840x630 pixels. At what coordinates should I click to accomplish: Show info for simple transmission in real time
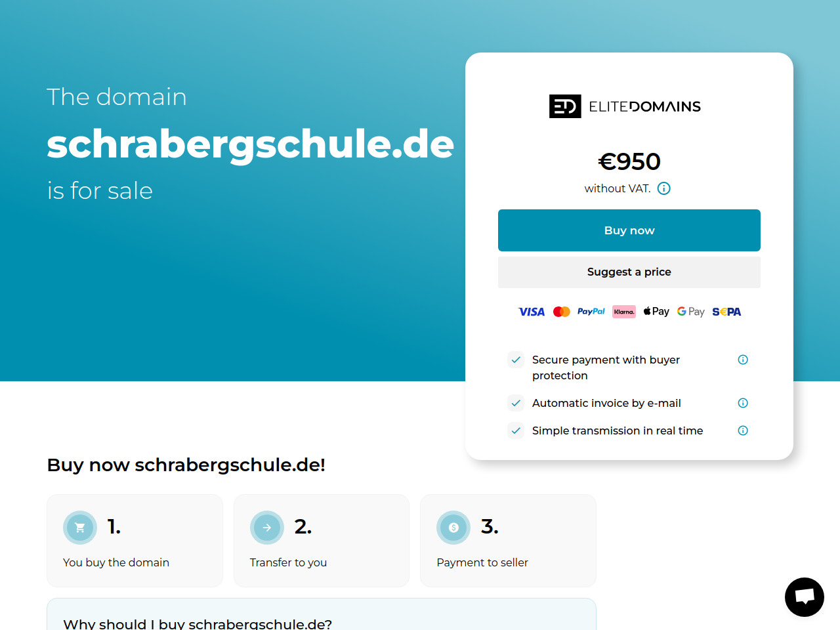click(x=743, y=430)
